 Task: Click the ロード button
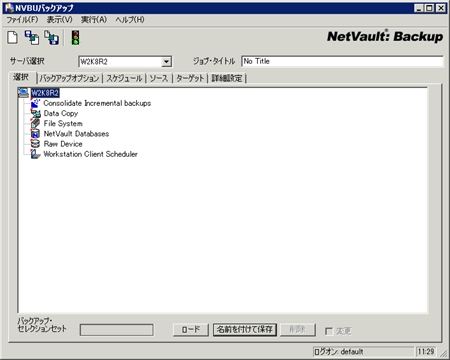(x=191, y=330)
